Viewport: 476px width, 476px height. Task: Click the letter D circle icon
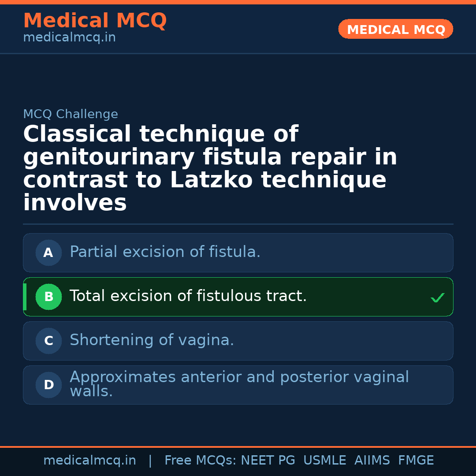[x=48, y=385]
